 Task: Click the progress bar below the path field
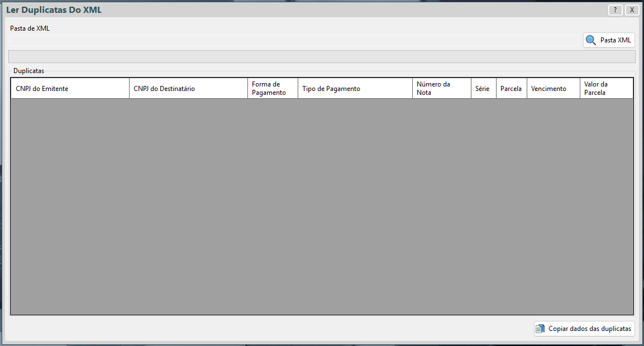click(322, 57)
